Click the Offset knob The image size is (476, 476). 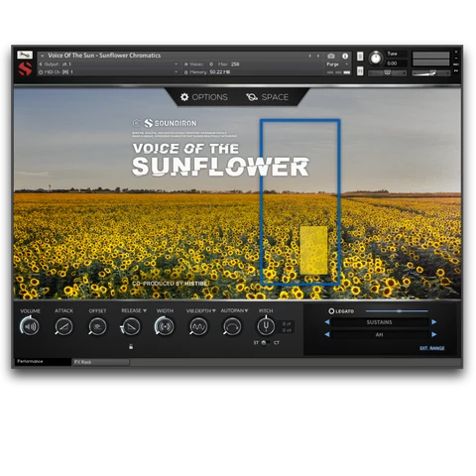97,326
